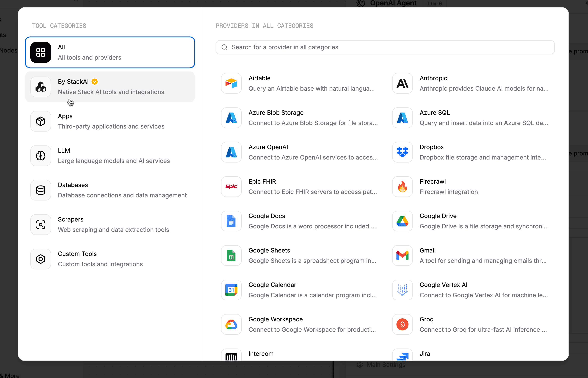Open the Google Calendar provider
Image resolution: width=588 pixels, height=378 pixels.
299,290
